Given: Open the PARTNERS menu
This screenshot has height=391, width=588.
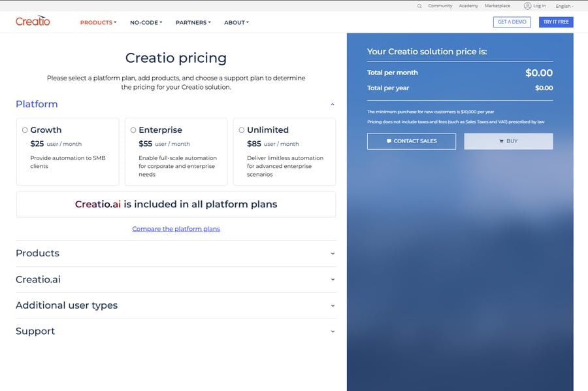Looking at the screenshot, I should pos(193,22).
